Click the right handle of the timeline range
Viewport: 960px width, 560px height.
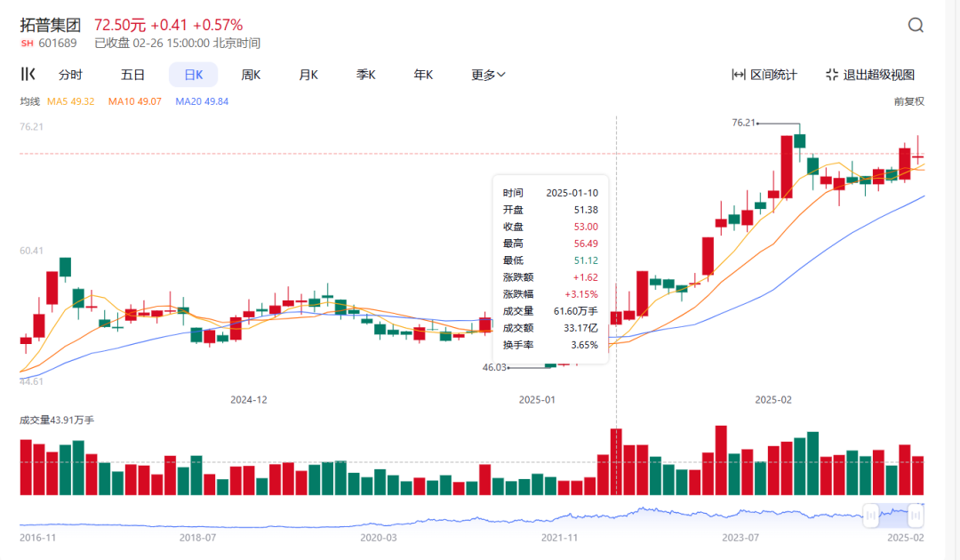915,513
